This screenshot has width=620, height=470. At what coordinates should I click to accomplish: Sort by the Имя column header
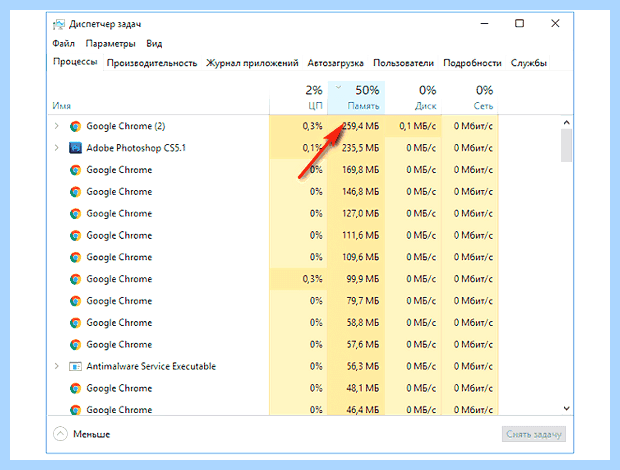(61, 106)
